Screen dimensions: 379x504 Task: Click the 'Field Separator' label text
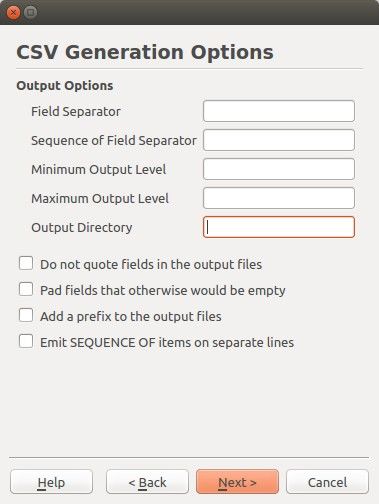(x=76, y=112)
